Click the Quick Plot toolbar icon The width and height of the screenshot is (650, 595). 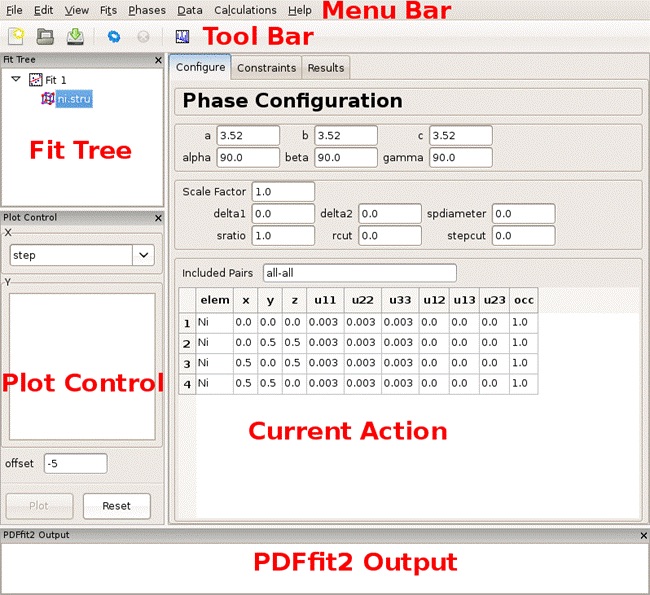coord(182,37)
